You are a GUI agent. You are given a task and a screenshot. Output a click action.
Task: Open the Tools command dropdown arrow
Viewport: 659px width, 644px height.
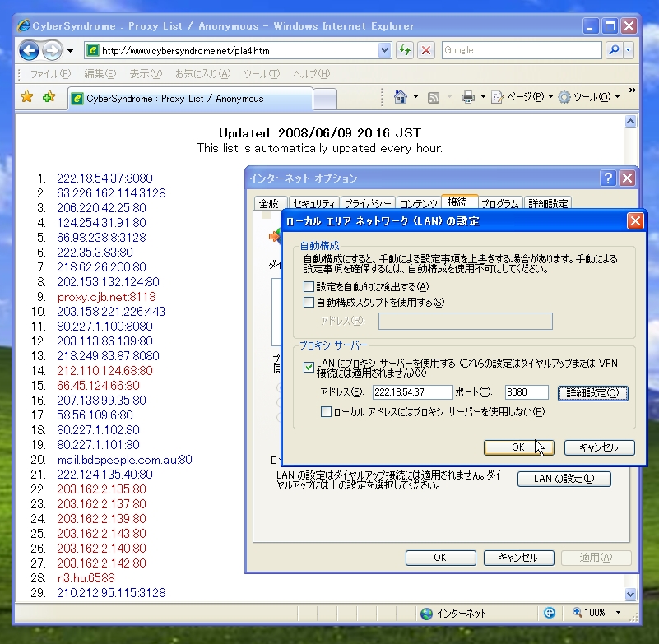(617, 97)
